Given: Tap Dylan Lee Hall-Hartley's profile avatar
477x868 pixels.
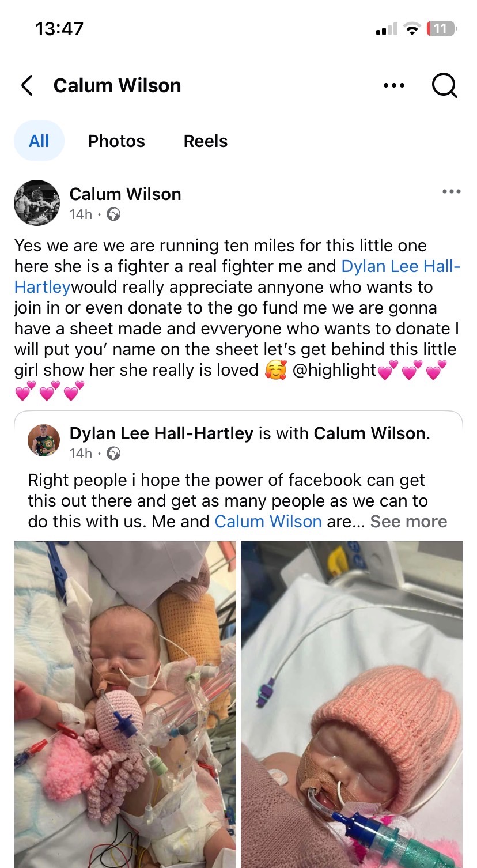Looking at the screenshot, I should pos(44,441).
